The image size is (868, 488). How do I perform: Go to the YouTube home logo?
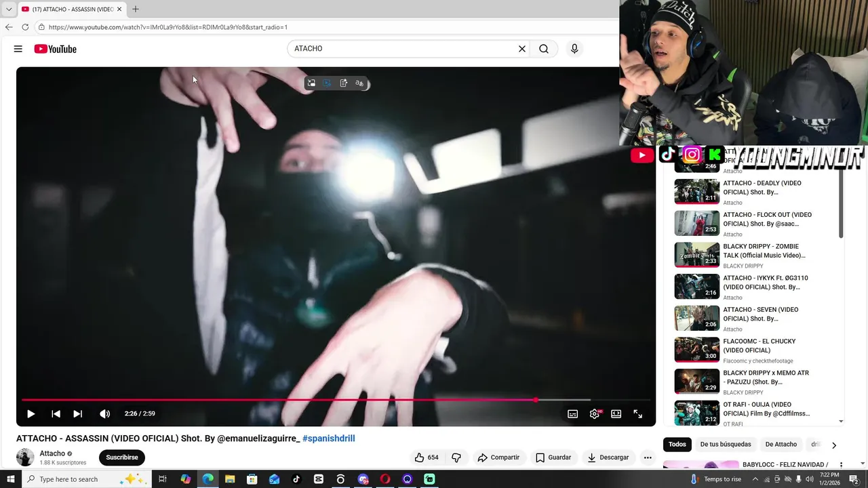55,49
